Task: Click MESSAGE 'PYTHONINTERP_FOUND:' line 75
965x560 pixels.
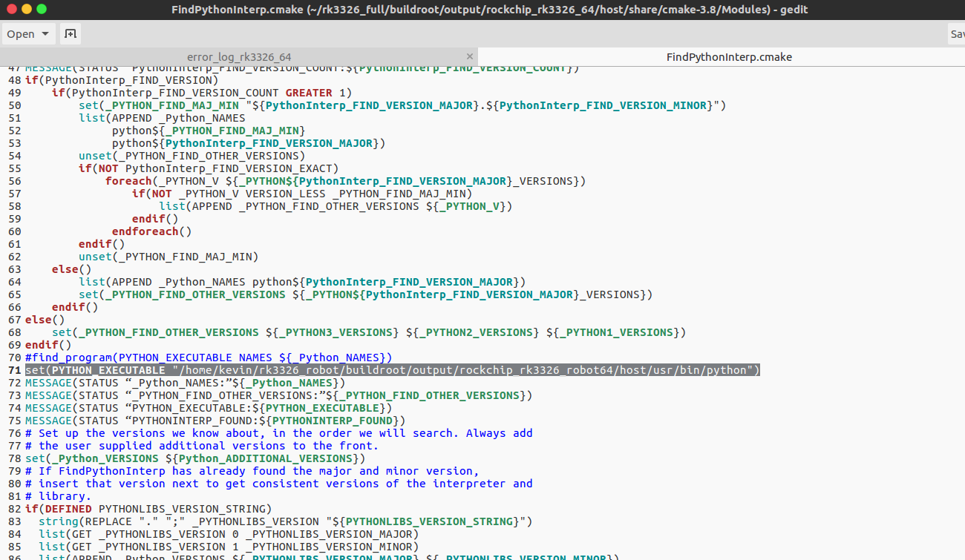Action: pos(215,421)
